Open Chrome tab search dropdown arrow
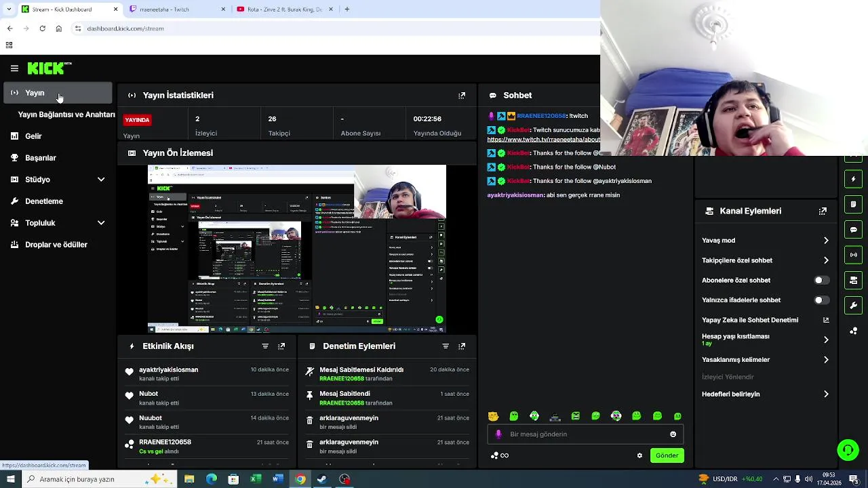 [9, 9]
